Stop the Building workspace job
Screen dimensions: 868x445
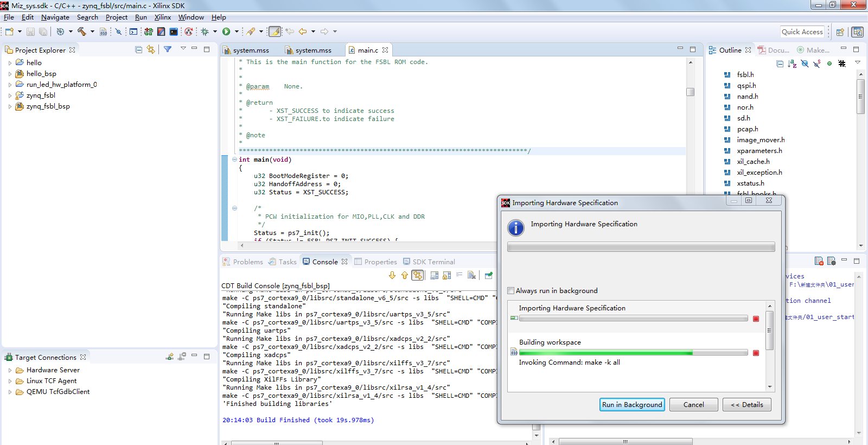click(x=756, y=353)
